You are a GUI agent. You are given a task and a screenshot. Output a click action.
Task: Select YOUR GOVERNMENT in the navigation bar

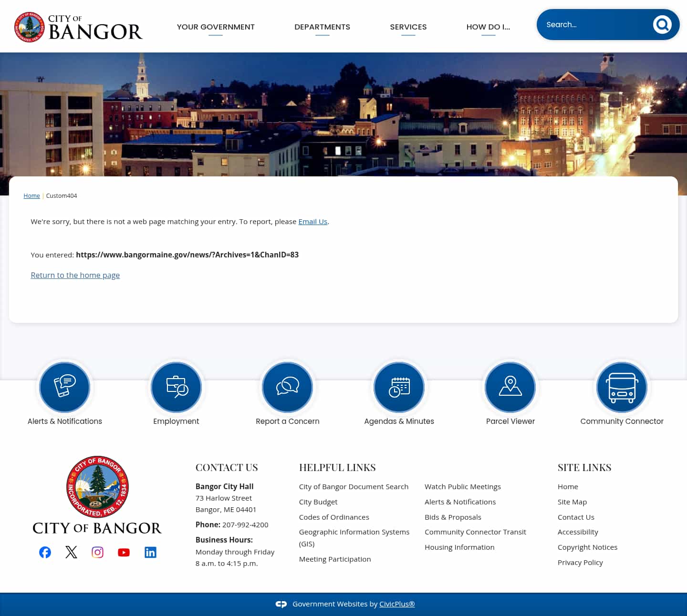coord(216,27)
